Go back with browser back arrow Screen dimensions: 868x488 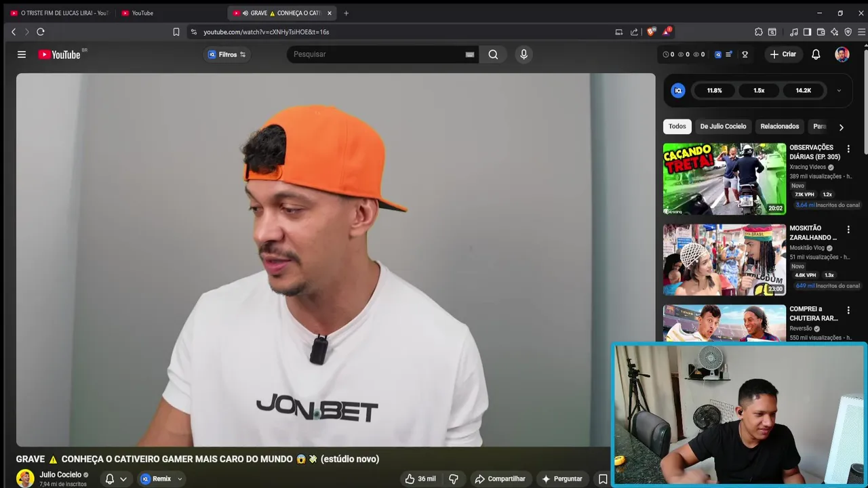(x=13, y=32)
